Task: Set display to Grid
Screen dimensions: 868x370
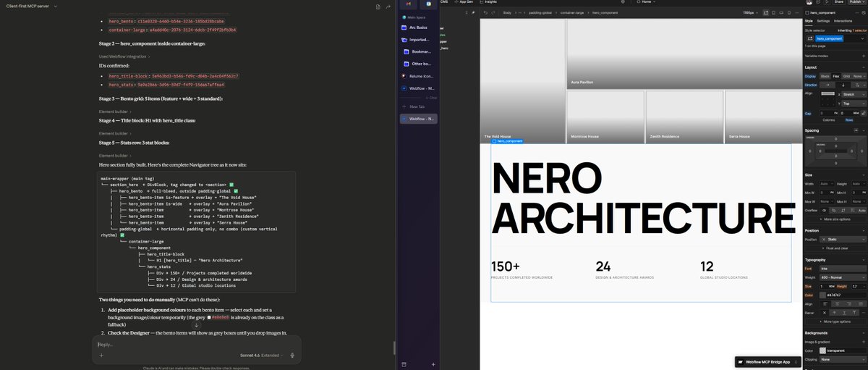Action: 846,76
